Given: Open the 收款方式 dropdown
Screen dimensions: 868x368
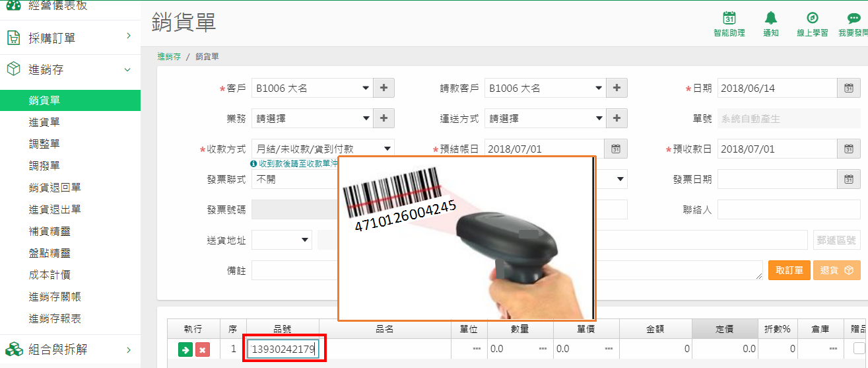Looking at the screenshot, I should pos(323,149).
